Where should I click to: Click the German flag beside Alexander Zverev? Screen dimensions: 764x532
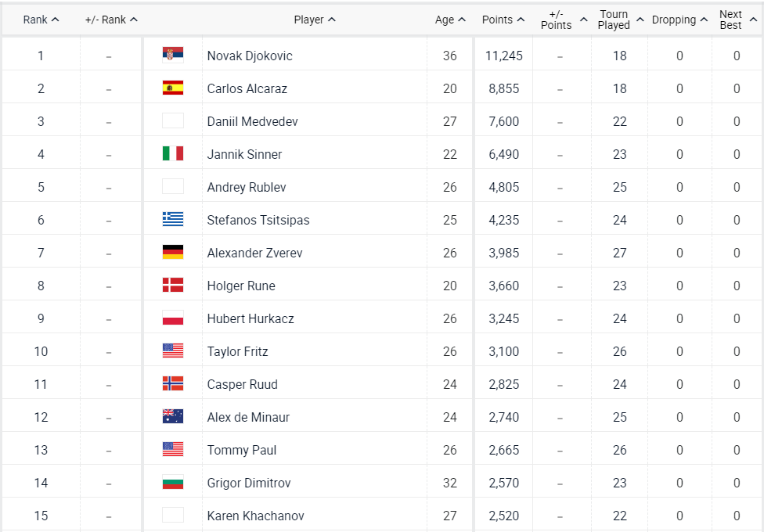click(173, 252)
